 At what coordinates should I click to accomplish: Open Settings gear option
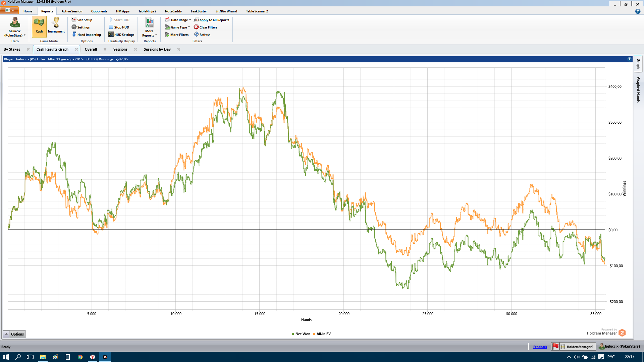[x=80, y=27]
